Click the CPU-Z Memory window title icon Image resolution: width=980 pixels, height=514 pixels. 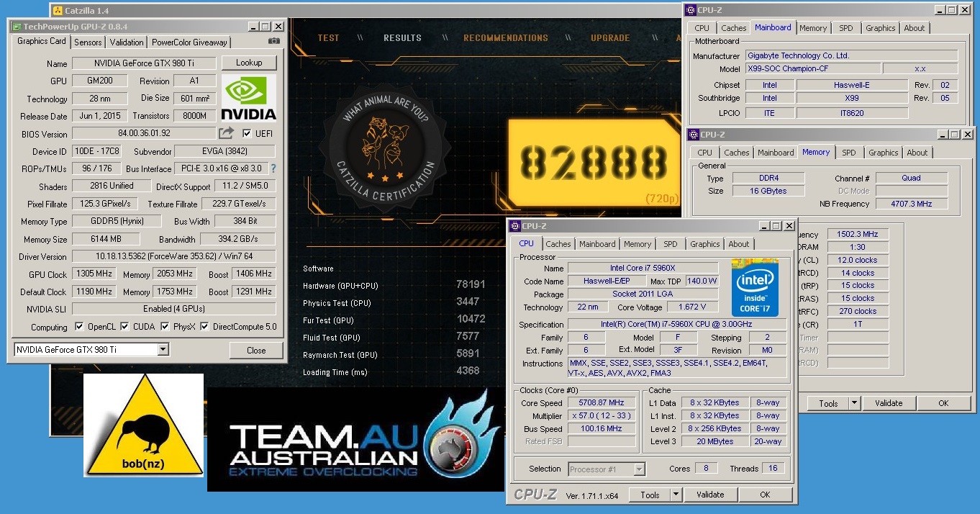tap(694, 135)
